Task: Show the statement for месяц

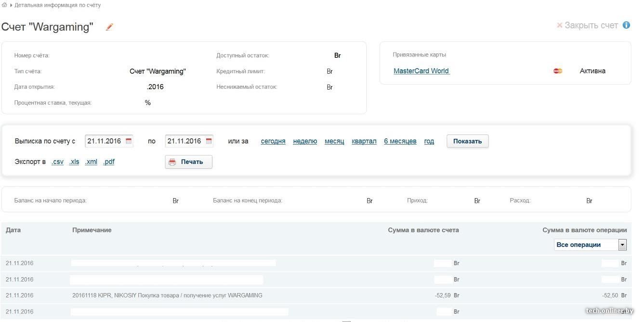Action: click(334, 141)
